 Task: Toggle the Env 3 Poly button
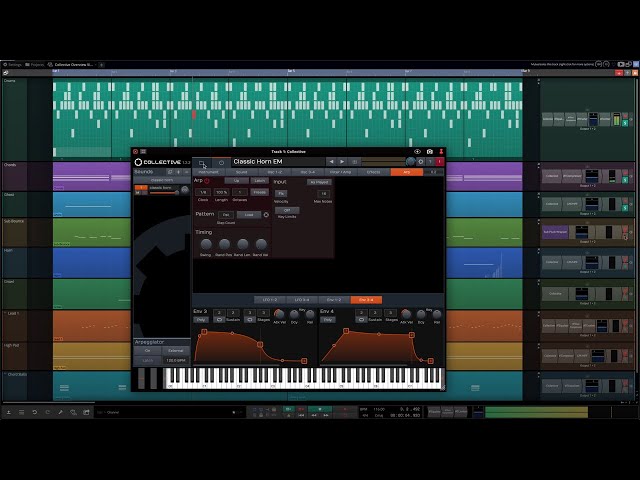[x=201, y=320]
